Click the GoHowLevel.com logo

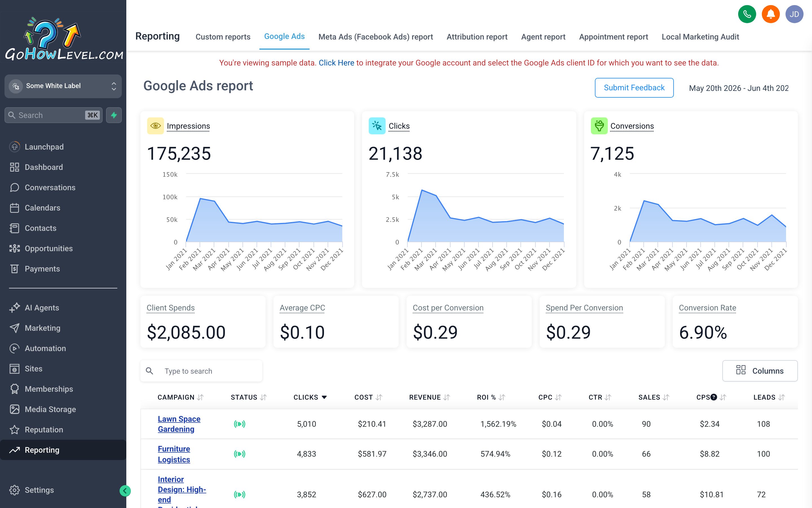click(63, 39)
